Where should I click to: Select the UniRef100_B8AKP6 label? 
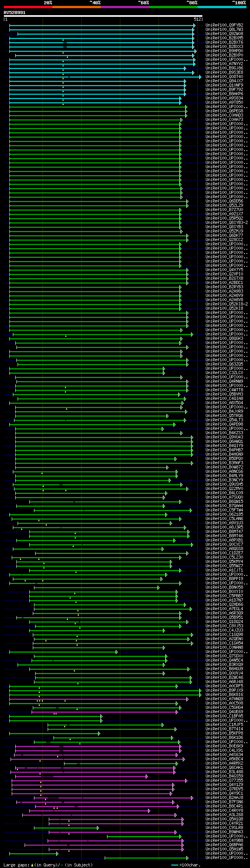tap(224, 94)
